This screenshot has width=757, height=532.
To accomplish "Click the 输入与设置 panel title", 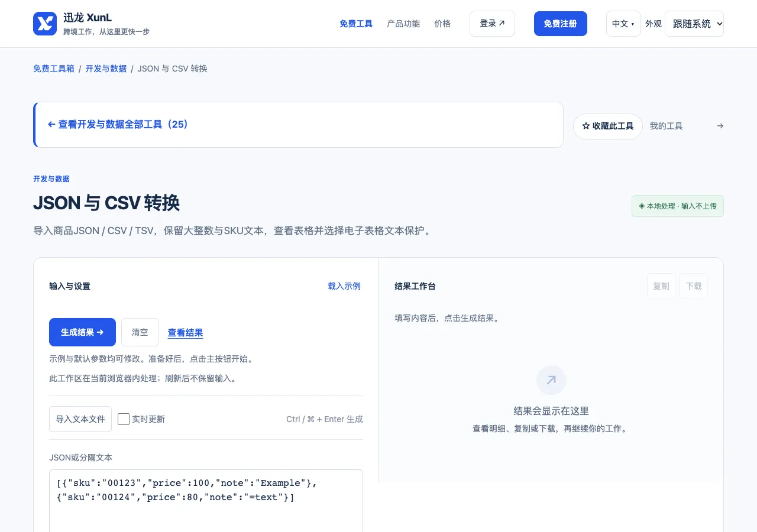I will tap(70, 286).
